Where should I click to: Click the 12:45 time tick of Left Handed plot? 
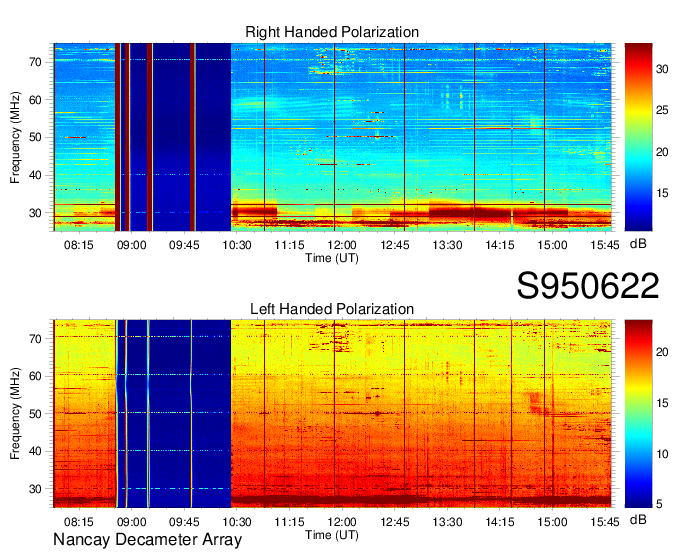click(395, 522)
